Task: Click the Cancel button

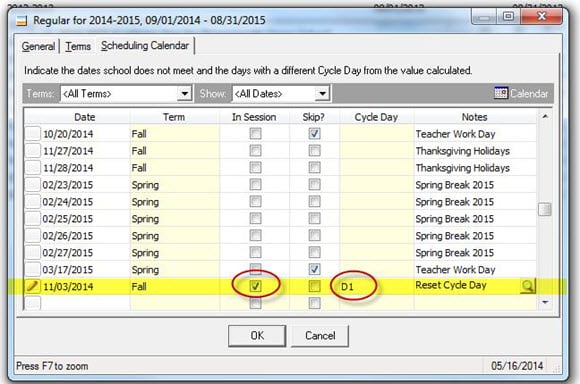Action: (320, 336)
